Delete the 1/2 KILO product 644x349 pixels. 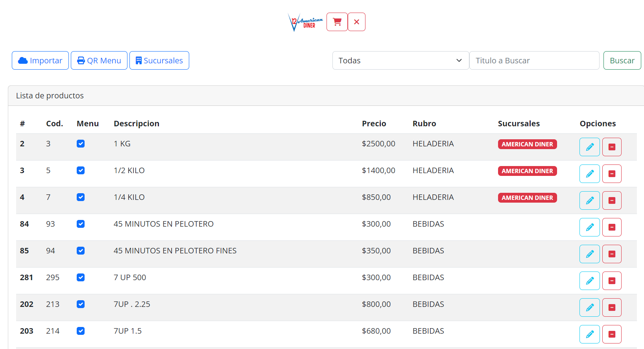pos(612,174)
